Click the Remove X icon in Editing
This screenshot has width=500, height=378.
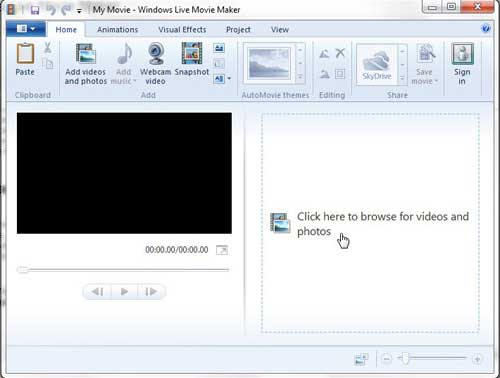(x=340, y=53)
